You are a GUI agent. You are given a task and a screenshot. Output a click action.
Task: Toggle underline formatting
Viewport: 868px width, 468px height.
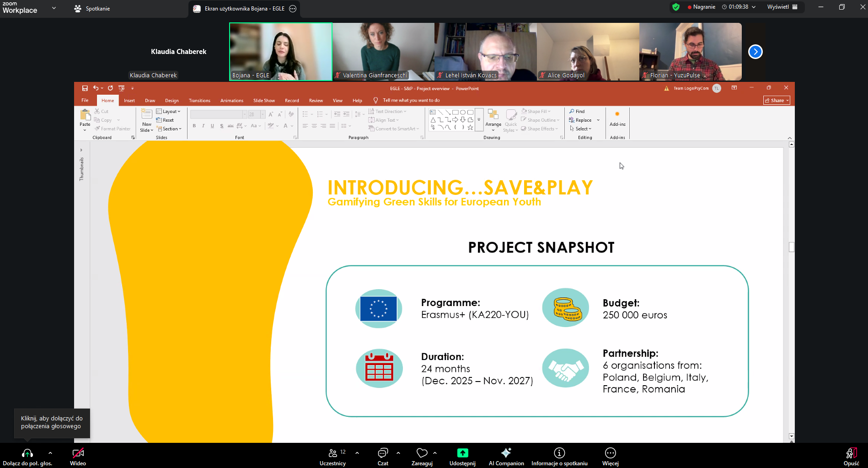(x=212, y=126)
